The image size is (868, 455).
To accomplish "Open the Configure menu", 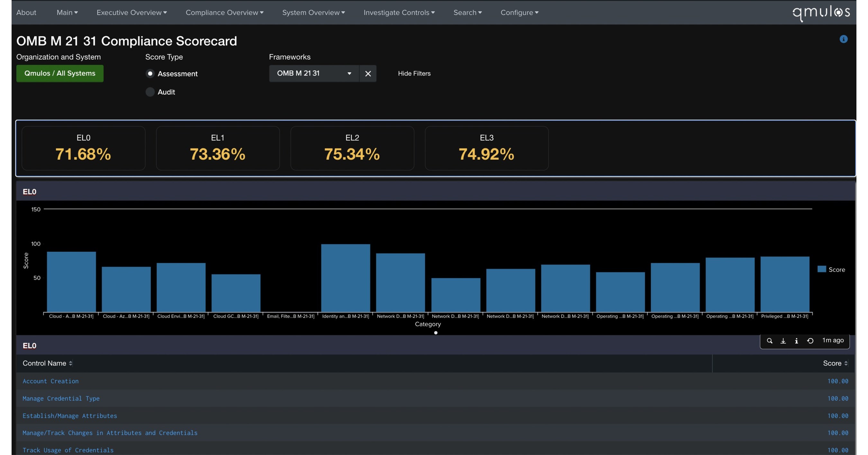I will pyautogui.click(x=519, y=13).
